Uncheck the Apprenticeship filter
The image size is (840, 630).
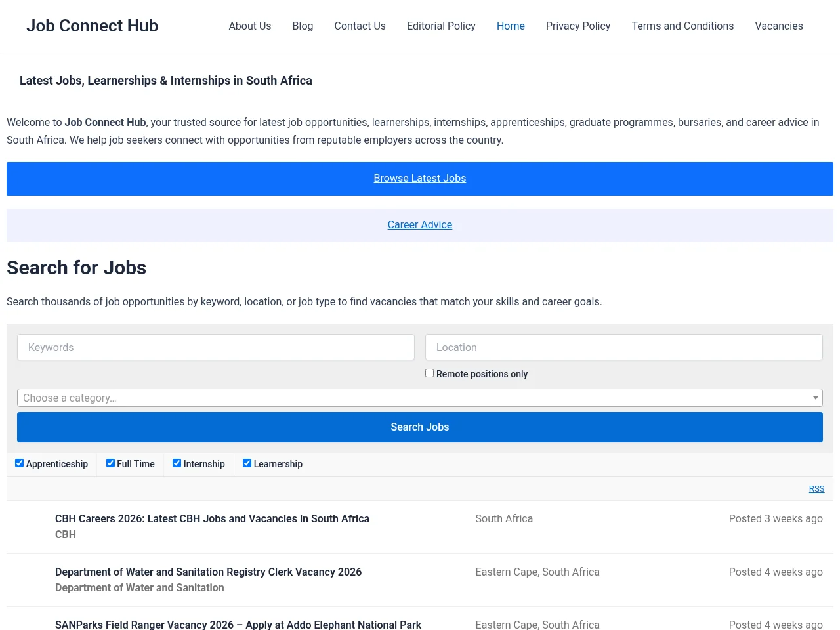tap(19, 463)
